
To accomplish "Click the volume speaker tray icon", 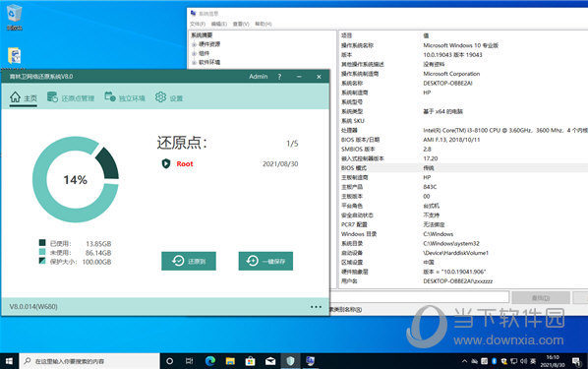I will pyautogui.click(x=523, y=361).
